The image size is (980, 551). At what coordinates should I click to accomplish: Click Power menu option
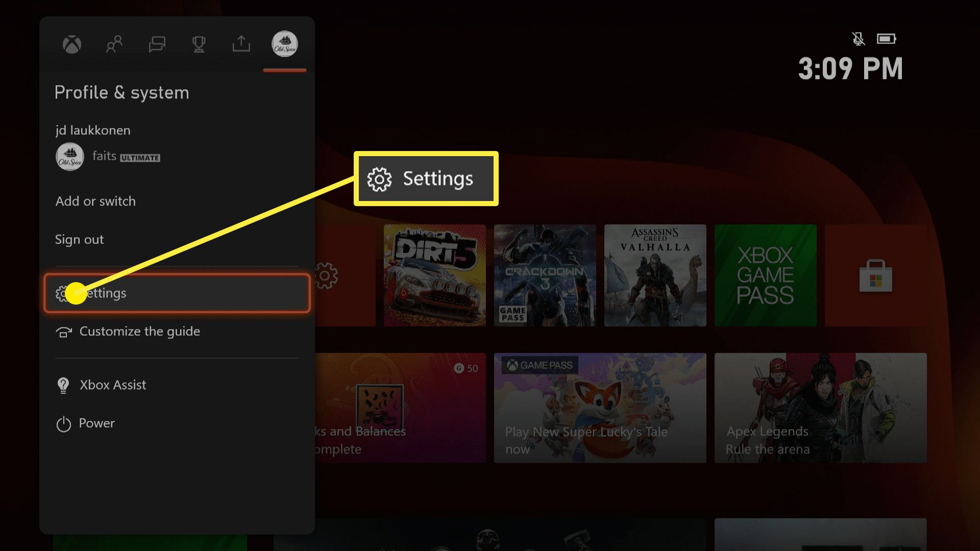click(x=96, y=422)
